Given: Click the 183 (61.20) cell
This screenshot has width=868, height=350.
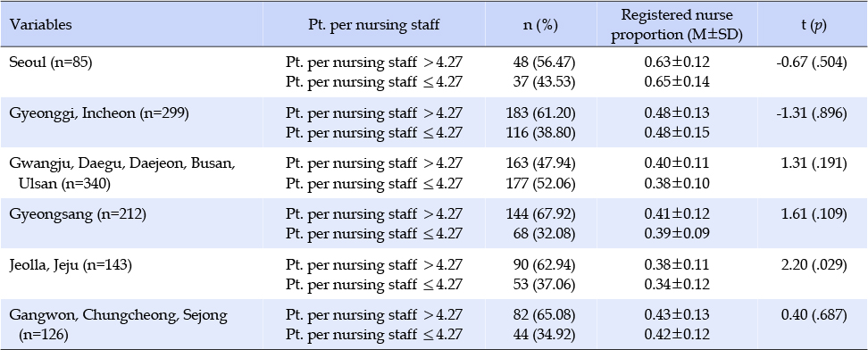Looking at the screenshot, I should coord(541,113).
